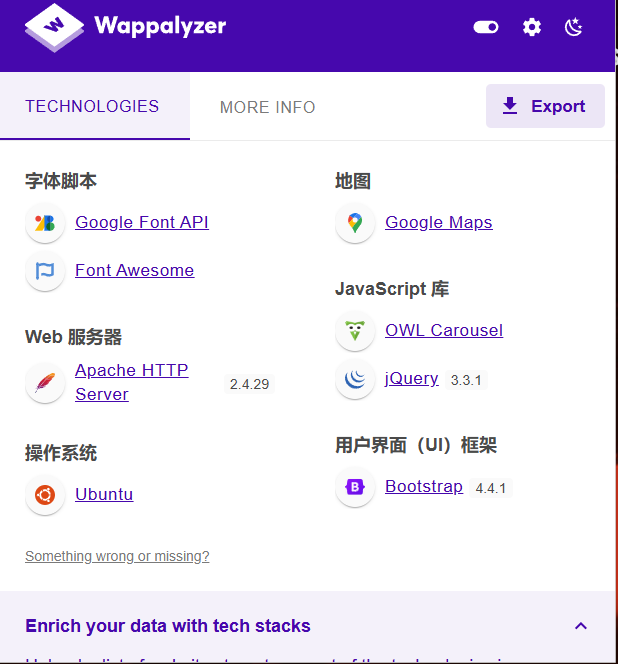Open the jQuery link

point(412,379)
